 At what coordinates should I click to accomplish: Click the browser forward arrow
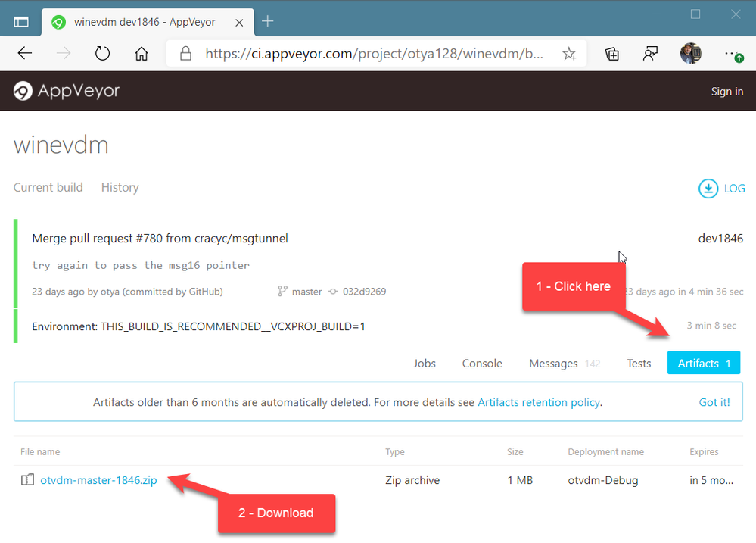pyautogui.click(x=63, y=53)
